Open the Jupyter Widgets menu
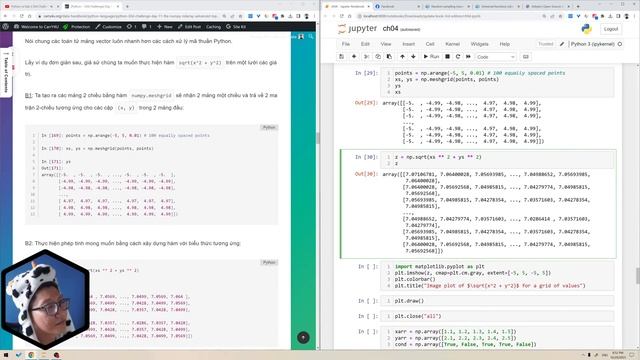The width and height of the screenshot is (640, 360). 479,44
